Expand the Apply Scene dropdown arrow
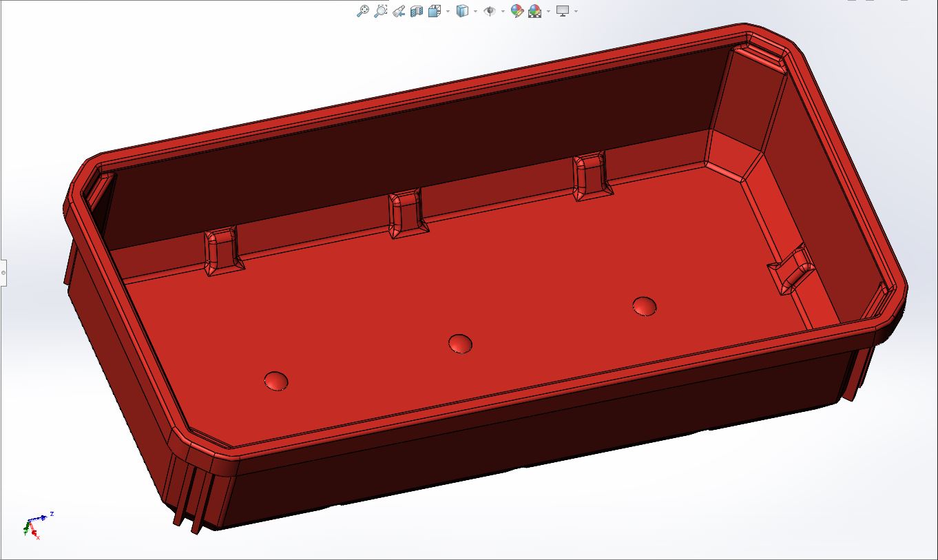This screenshot has height=560, width=938. coord(548,11)
